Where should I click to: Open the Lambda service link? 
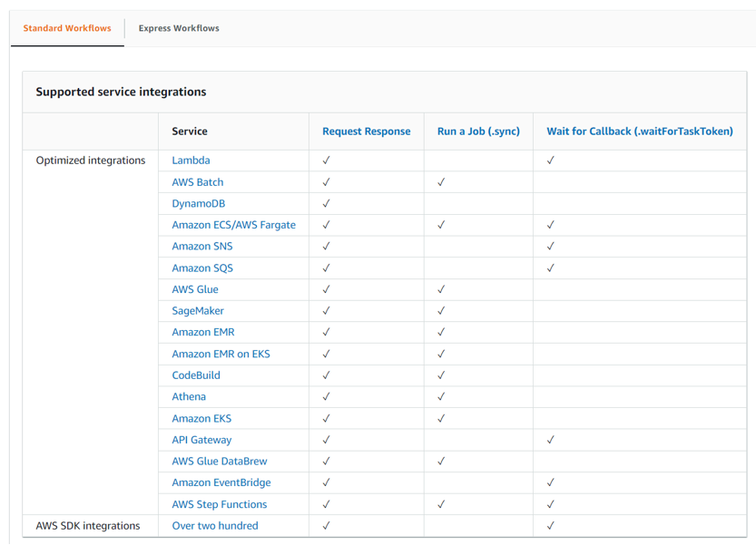pos(191,160)
